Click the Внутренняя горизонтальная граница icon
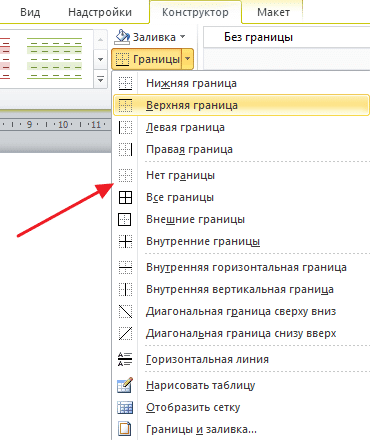 tap(125, 267)
